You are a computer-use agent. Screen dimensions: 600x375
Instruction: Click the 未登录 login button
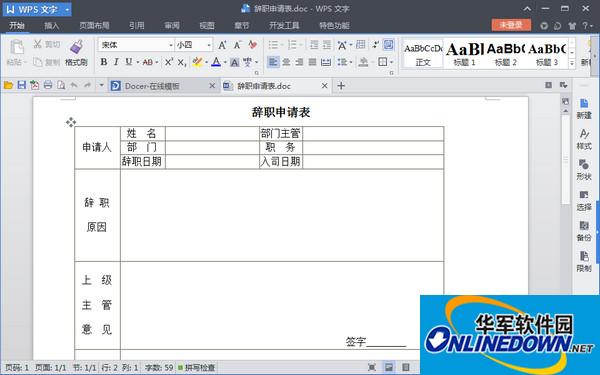click(511, 25)
